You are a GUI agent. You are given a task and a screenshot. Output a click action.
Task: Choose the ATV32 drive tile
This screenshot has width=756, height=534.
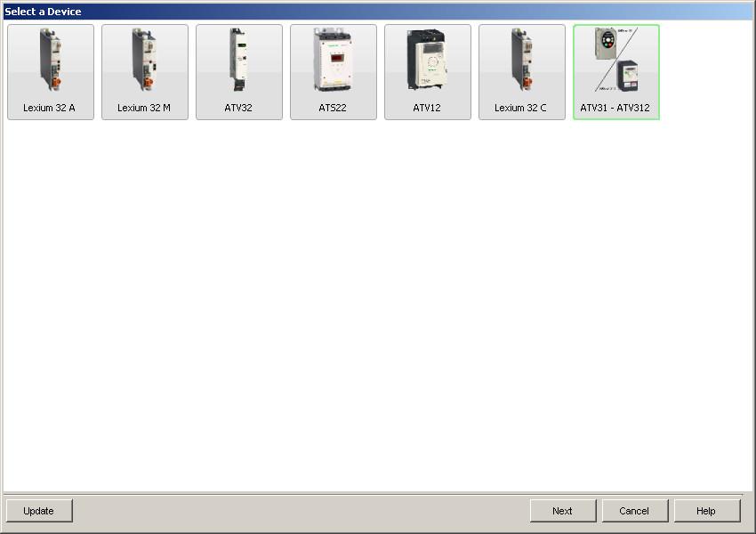(x=239, y=72)
